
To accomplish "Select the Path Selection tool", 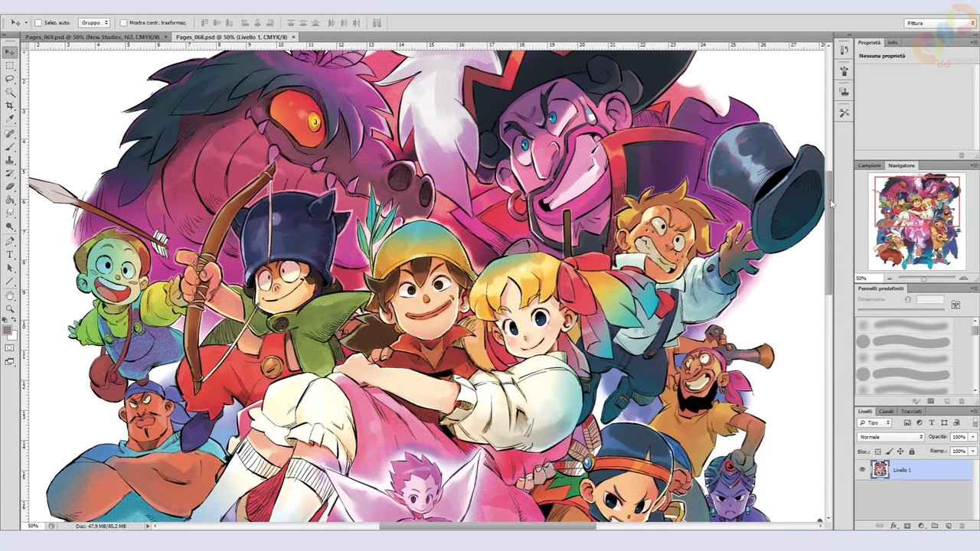I will pos(9,268).
